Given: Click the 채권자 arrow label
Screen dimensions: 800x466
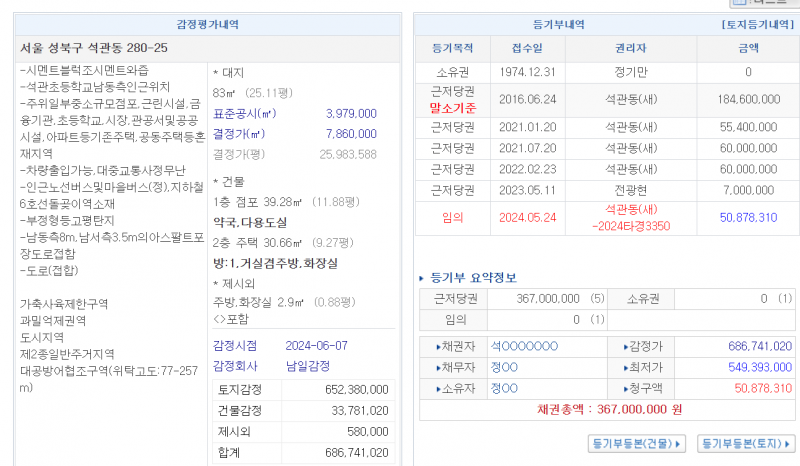Looking at the screenshot, I should click(x=451, y=346).
